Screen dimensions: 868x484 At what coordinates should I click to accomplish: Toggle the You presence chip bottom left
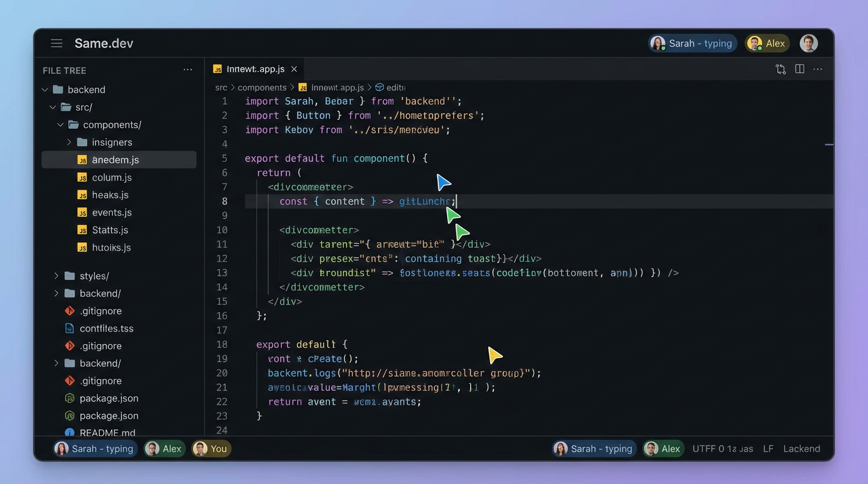click(x=211, y=448)
